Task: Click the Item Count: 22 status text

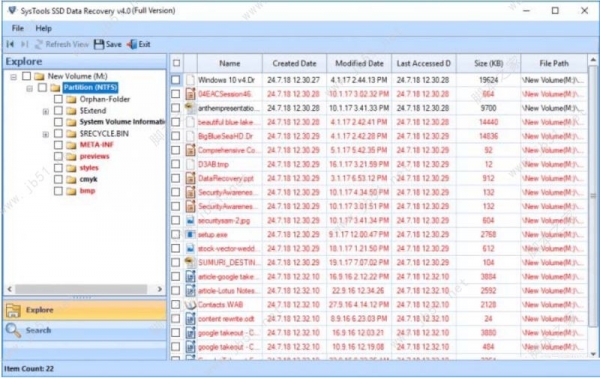Action: [x=29, y=369]
